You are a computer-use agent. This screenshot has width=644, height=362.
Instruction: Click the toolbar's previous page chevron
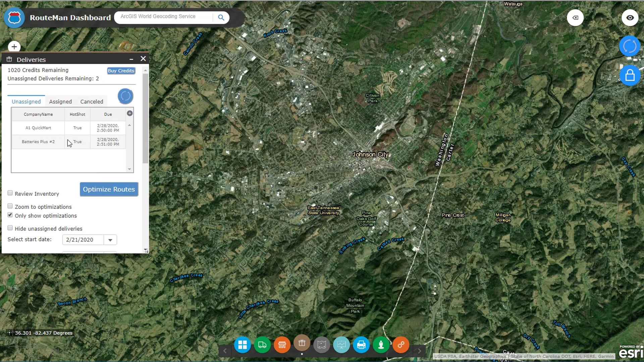click(225, 351)
